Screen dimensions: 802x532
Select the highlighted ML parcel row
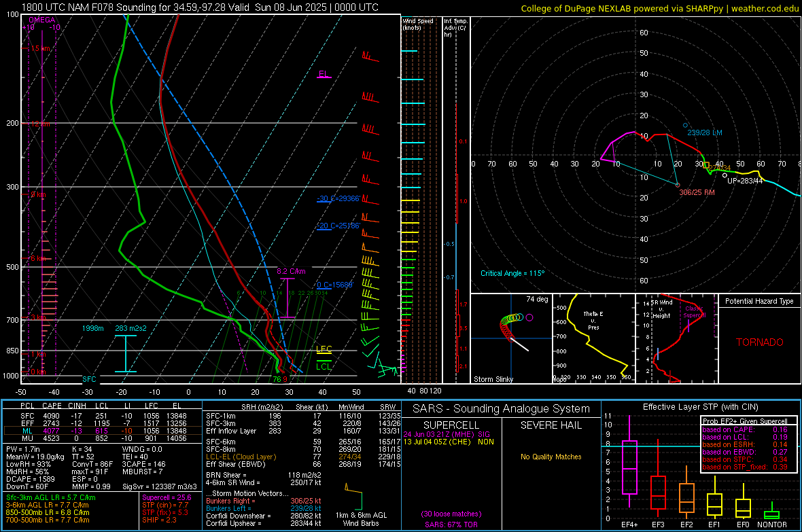coord(103,431)
